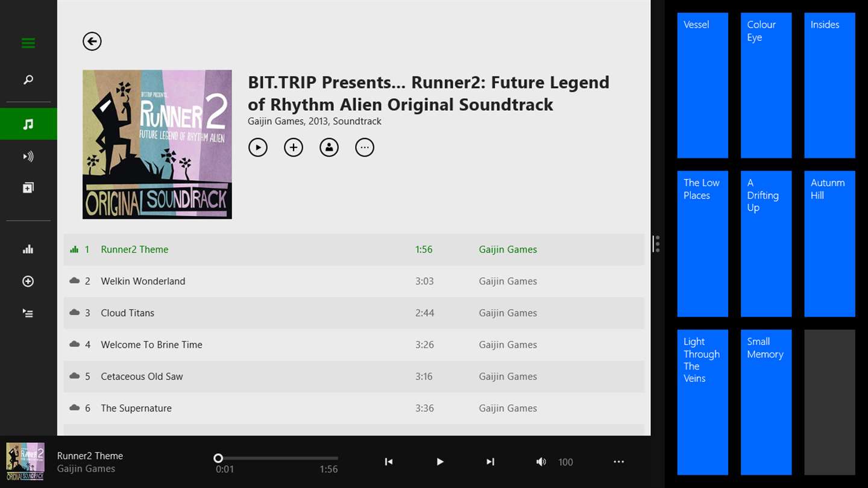Image resolution: width=868 pixels, height=488 pixels.
Task: Click the album subtitle Gaijin Games, 2013, Soundtrack
Action: pos(315,121)
